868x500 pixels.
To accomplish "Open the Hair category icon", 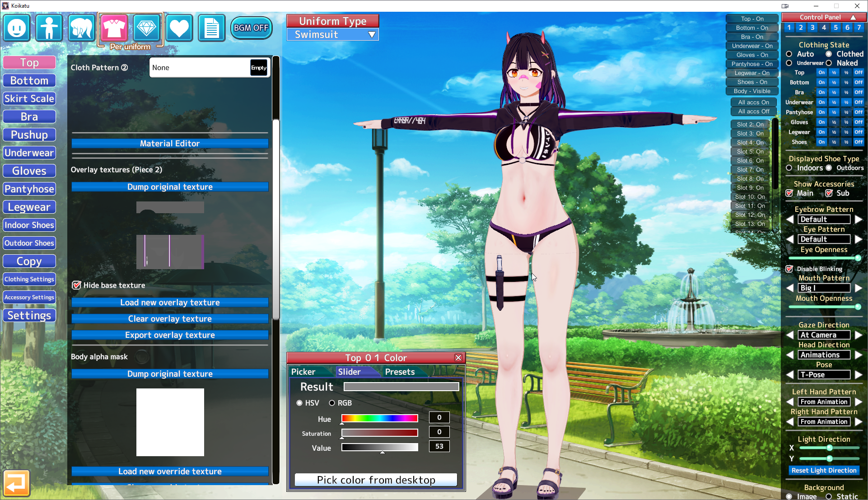I will (x=81, y=28).
